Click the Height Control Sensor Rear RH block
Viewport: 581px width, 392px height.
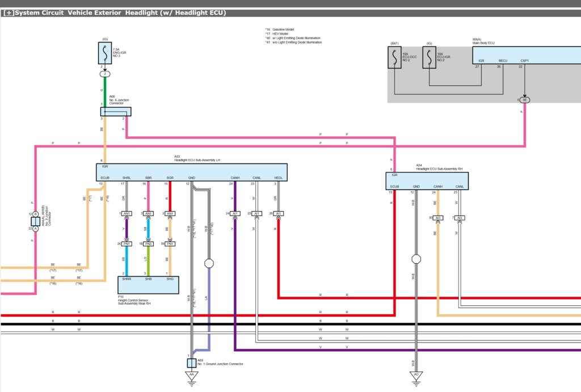[148, 285]
